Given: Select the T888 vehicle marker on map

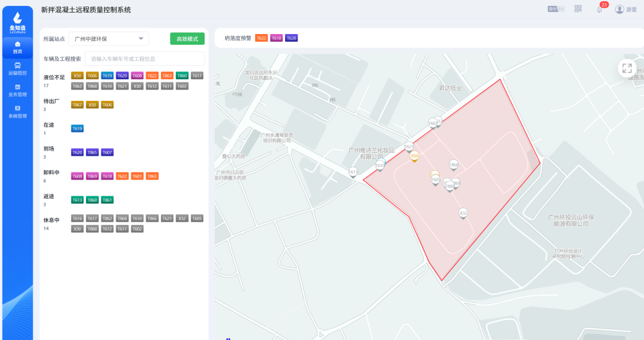Looking at the screenshot, I should point(450,187).
